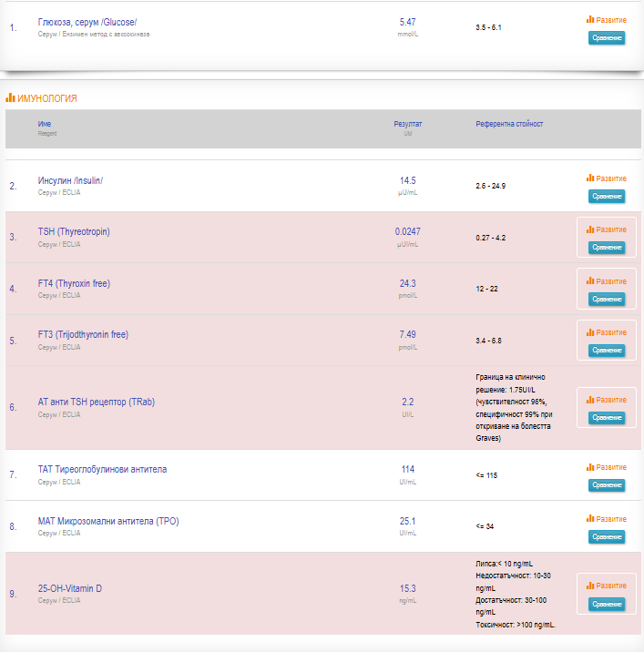Image resolution: width=644 pixels, height=652 pixels.
Task: Compare TSH results via the Сравнение button
Action: click(x=607, y=248)
